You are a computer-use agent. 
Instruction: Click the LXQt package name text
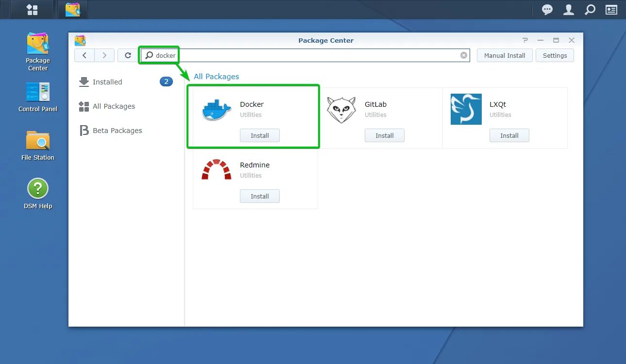498,104
